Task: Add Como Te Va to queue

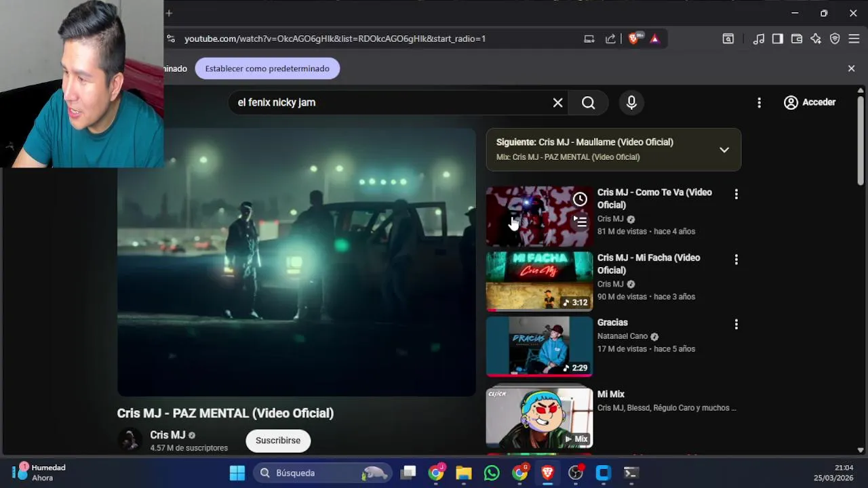Action: pyautogui.click(x=580, y=221)
